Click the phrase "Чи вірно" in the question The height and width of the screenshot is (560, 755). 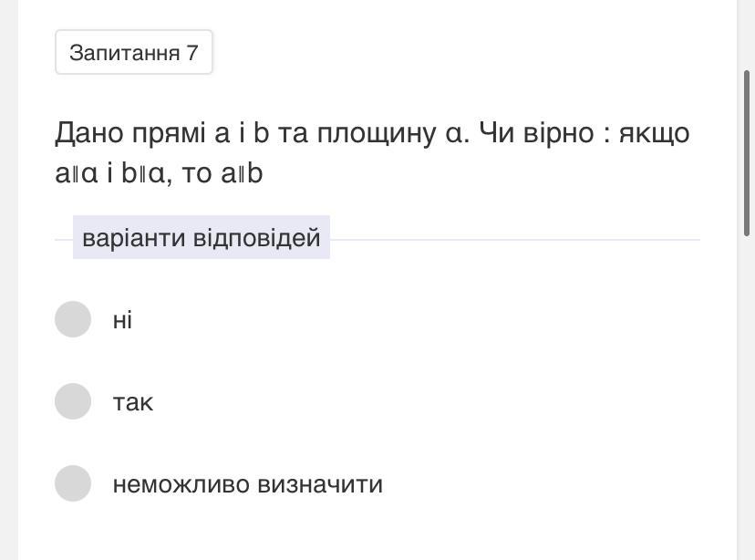535,133
